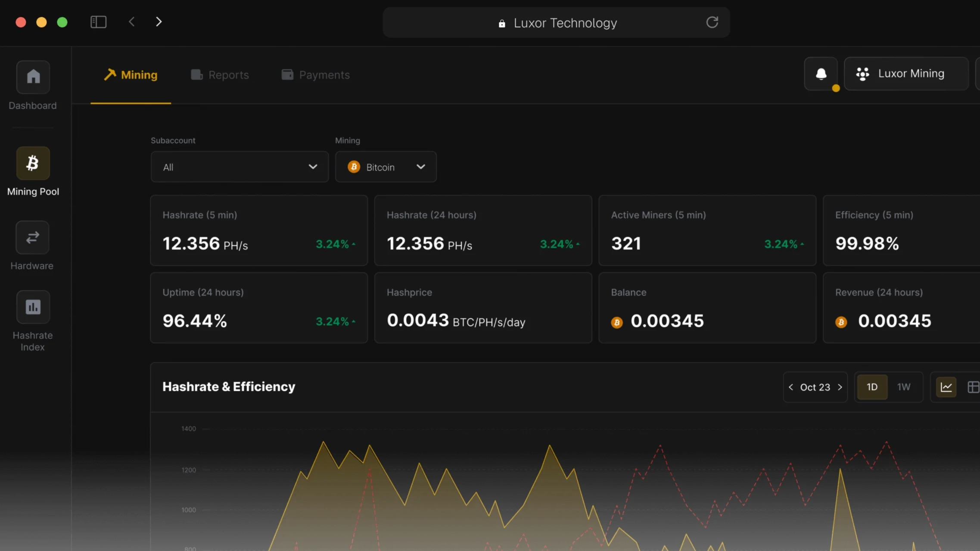
Task: Go to the next day after Oct 23
Action: coord(840,387)
